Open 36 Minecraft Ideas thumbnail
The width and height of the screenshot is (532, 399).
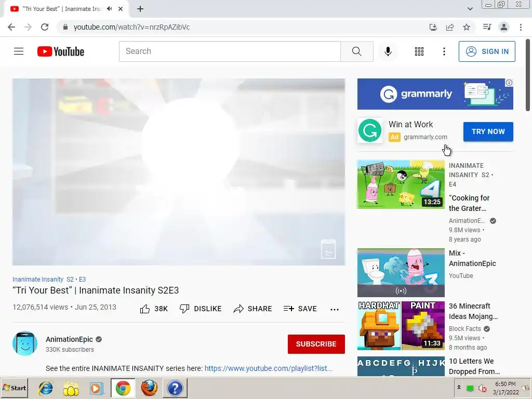(401, 325)
